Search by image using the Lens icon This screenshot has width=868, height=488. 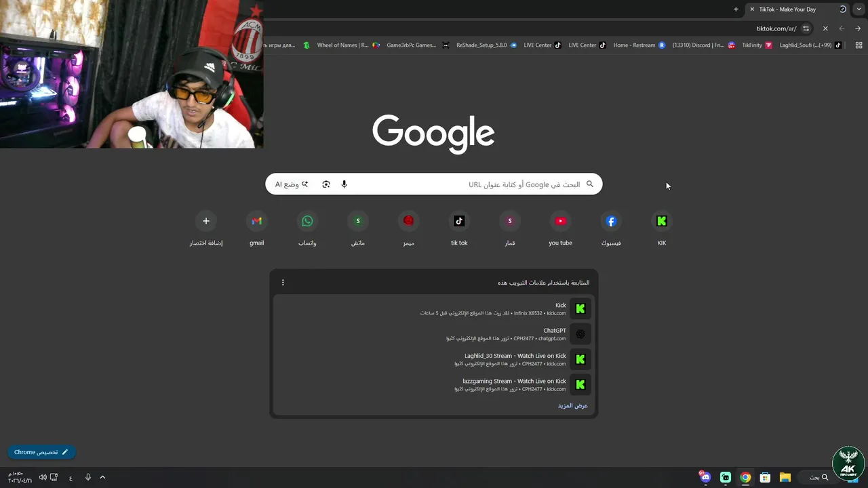coord(326,184)
